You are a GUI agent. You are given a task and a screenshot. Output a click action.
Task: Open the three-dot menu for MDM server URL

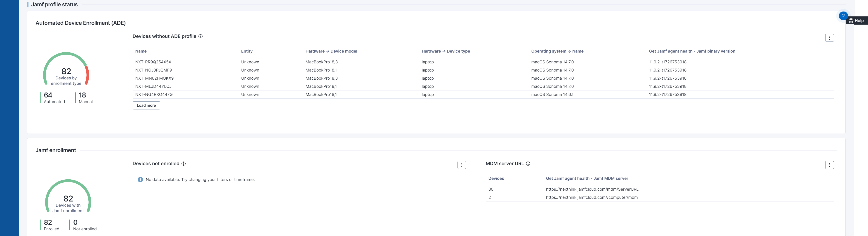pyautogui.click(x=829, y=165)
